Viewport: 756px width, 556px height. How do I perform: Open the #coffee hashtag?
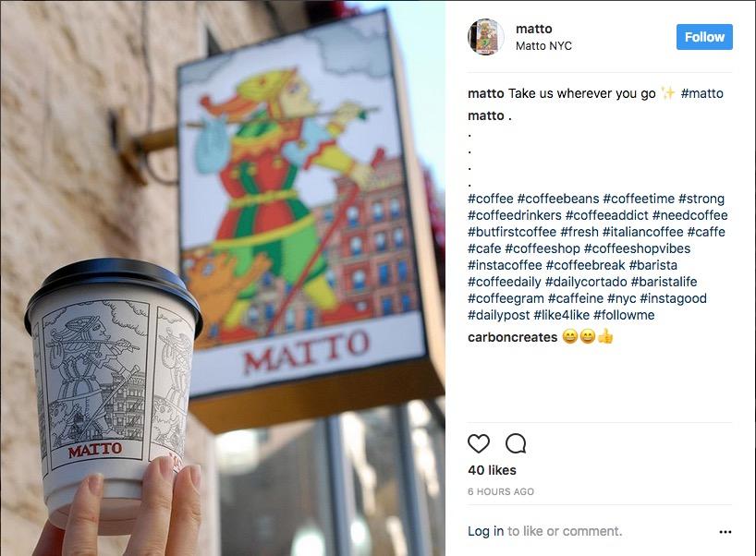491,199
